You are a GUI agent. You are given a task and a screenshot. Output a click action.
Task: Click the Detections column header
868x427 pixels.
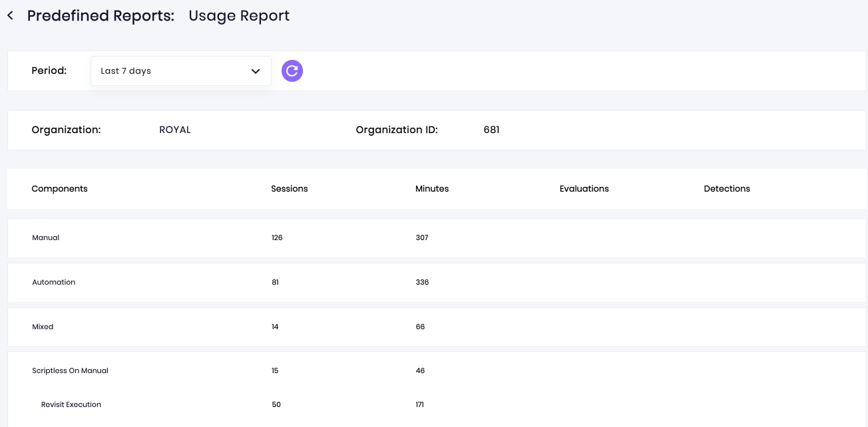(727, 189)
